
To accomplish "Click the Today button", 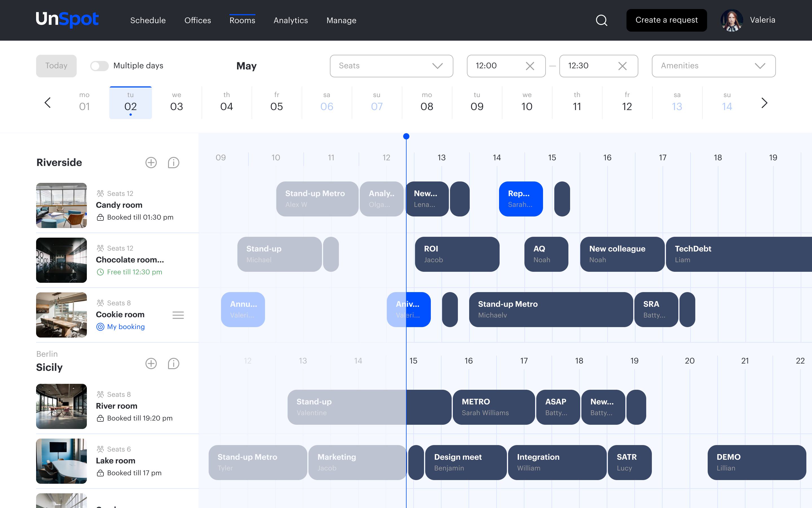I will tap(56, 66).
